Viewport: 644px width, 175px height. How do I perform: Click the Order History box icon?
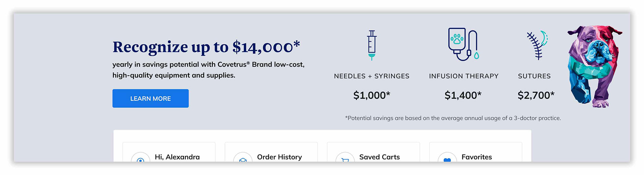[x=243, y=159]
